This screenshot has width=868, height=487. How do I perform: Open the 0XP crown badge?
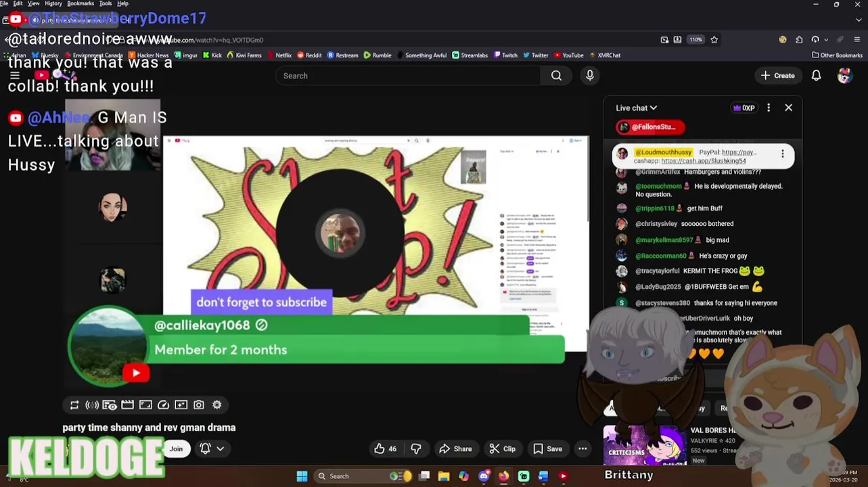tap(744, 108)
